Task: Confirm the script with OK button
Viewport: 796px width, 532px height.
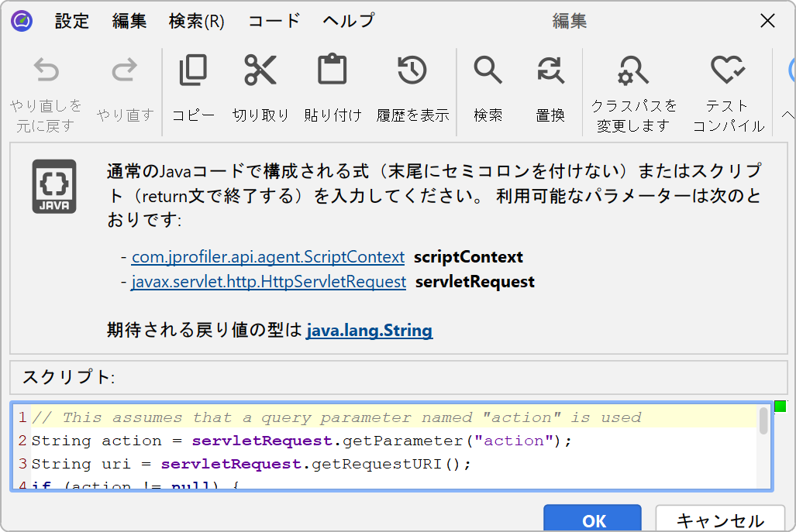Action: pyautogui.click(x=594, y=520)
